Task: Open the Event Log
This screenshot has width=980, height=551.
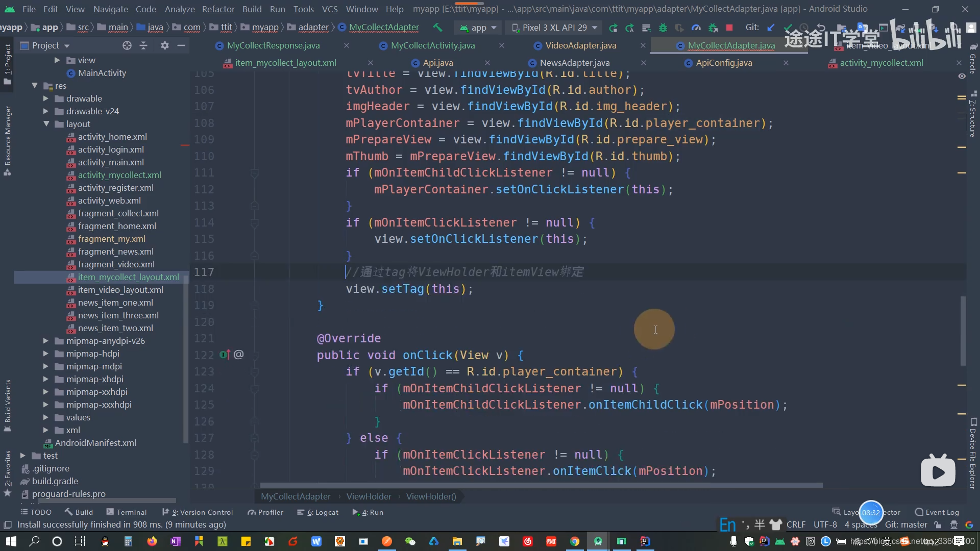Action: 937,512
